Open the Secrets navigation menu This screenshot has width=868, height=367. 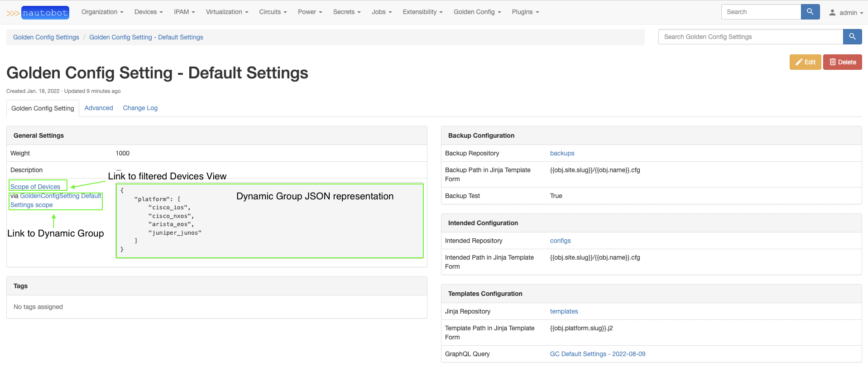pos(347,12)
